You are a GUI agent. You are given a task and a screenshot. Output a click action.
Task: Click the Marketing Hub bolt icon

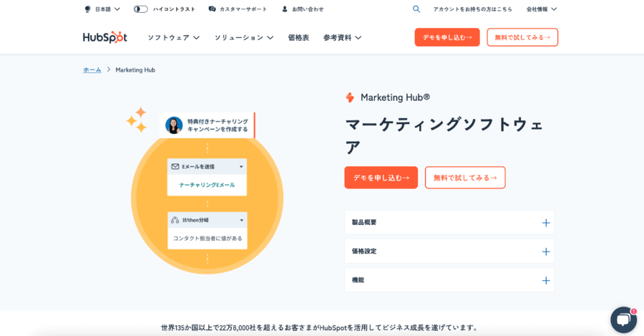[x=350, y=97]
